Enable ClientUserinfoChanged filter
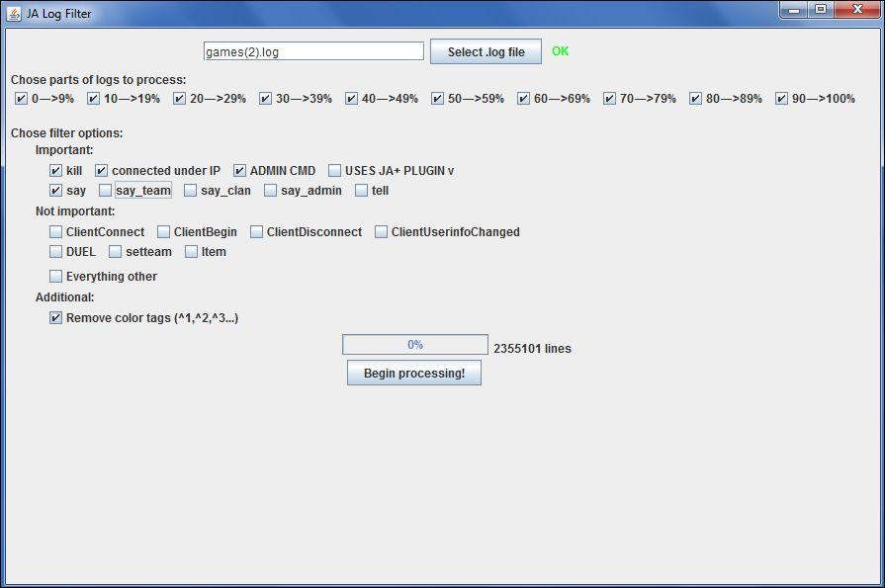The width and height of the screenshot is (885, 588). tap(382, 232)
